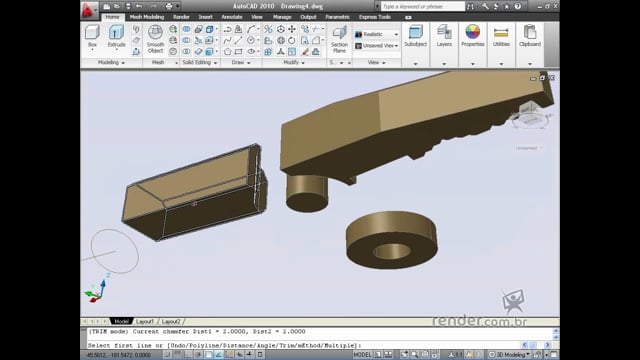Open quick access toolbar customize arrow
Image resolution: width=640 pixels, height=360 pixels.
(178, 6)
